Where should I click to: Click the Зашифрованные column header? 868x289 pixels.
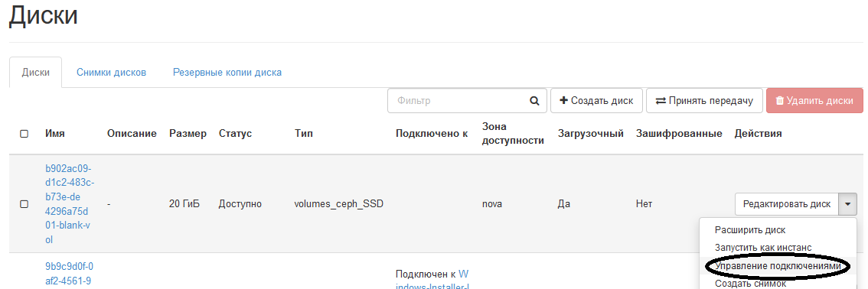[679, 134]
